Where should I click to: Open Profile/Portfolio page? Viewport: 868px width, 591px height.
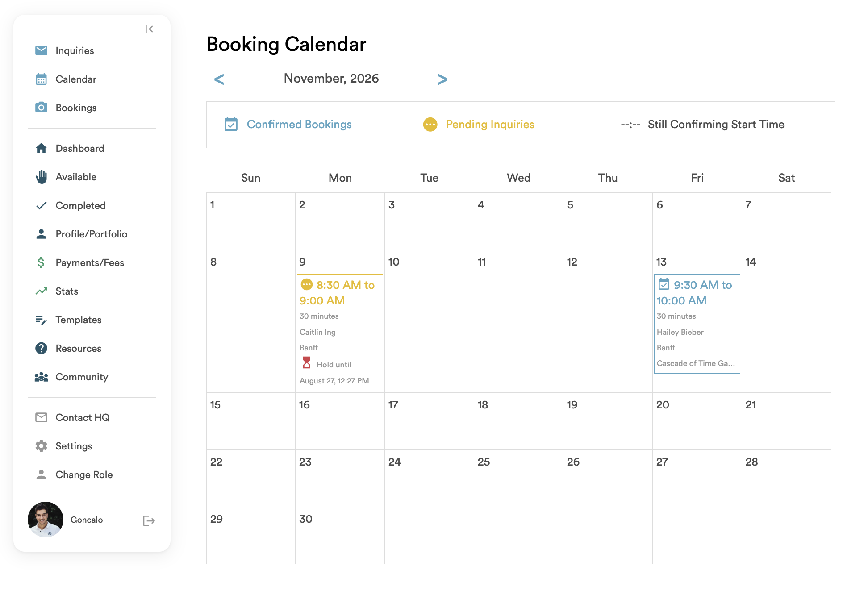92,234
